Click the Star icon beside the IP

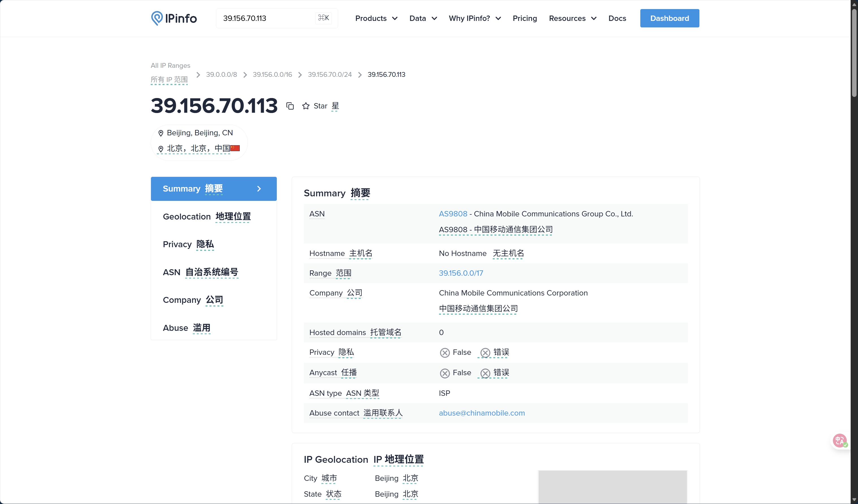[306, 106]
